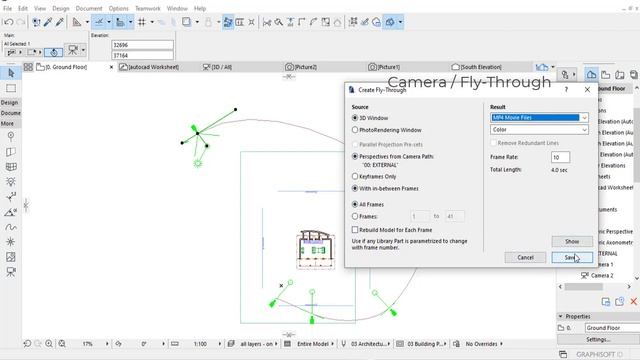Click the Project Map icon in Navigator

pos(591,74)
